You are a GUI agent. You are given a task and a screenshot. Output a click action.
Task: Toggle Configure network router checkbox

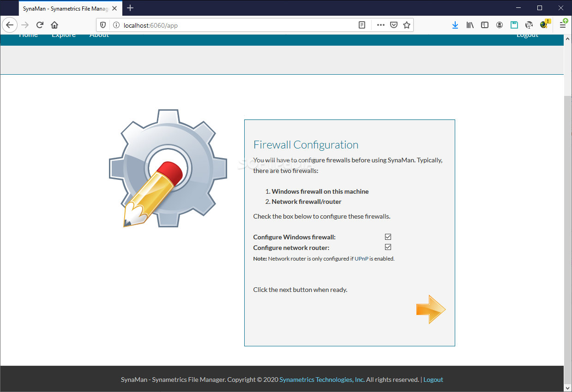click(388, 247)
